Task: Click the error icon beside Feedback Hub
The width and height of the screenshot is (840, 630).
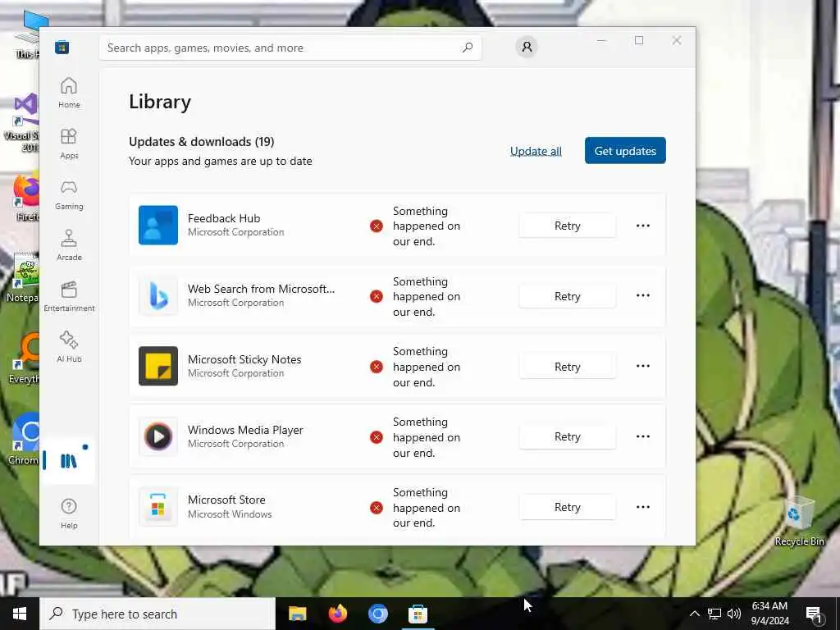Action: point(377,226)
